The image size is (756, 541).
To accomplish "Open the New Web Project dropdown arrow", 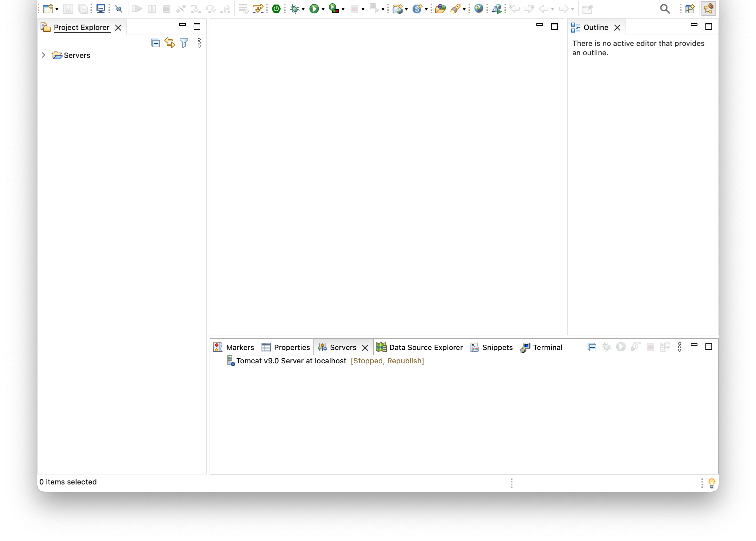I will (406, 9).
